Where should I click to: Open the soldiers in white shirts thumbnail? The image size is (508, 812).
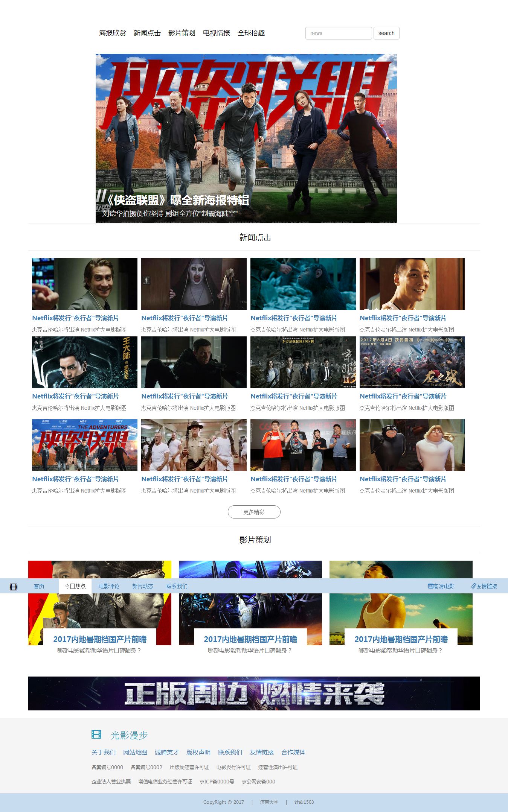(194, 445)
